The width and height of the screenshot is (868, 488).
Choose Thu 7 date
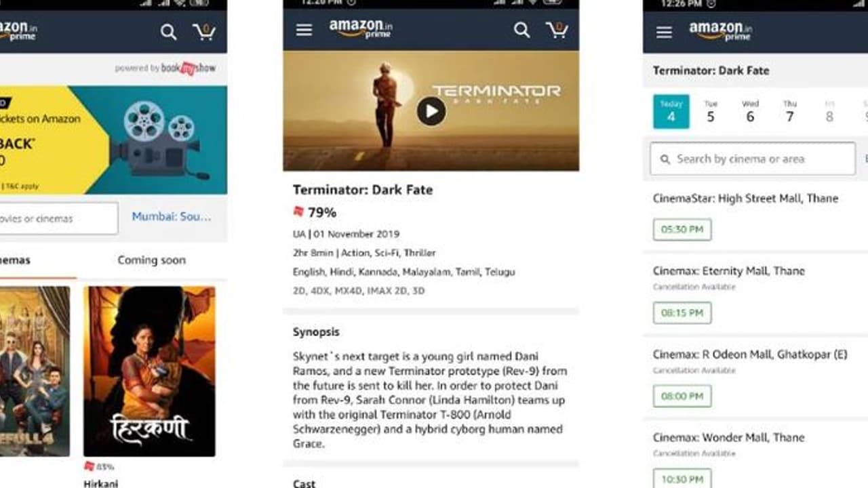pyautogui.click(x=789, y=111)
